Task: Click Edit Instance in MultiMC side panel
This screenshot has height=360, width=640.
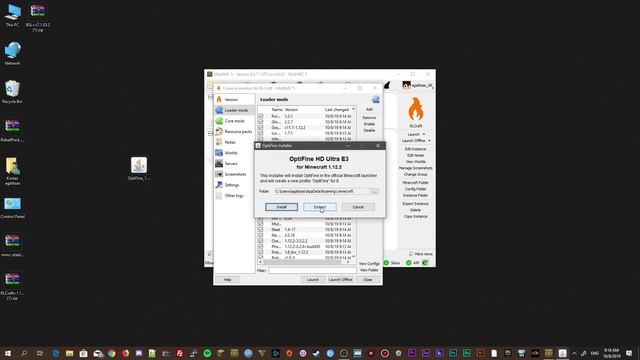Action: (x=416, y=149)
